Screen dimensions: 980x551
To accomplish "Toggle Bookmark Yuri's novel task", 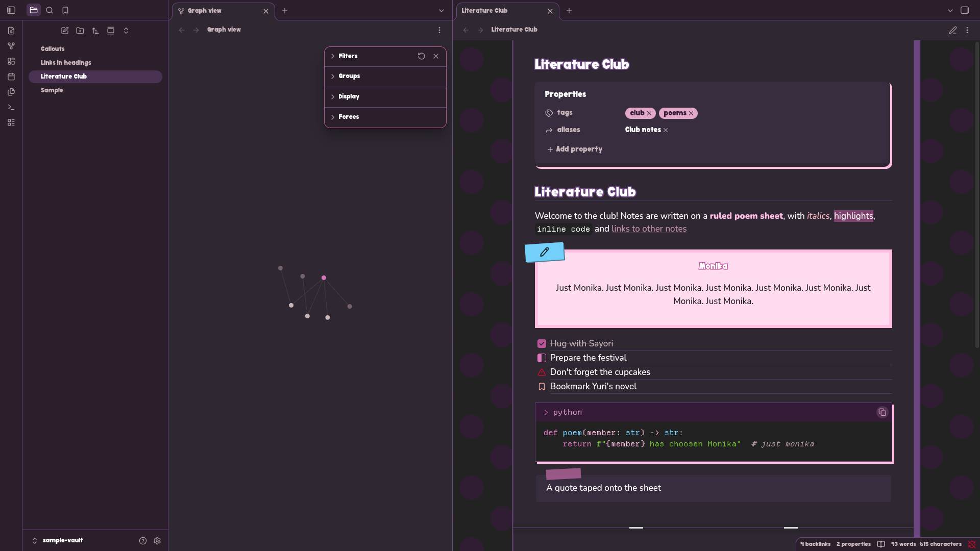I will click(542, 387).
